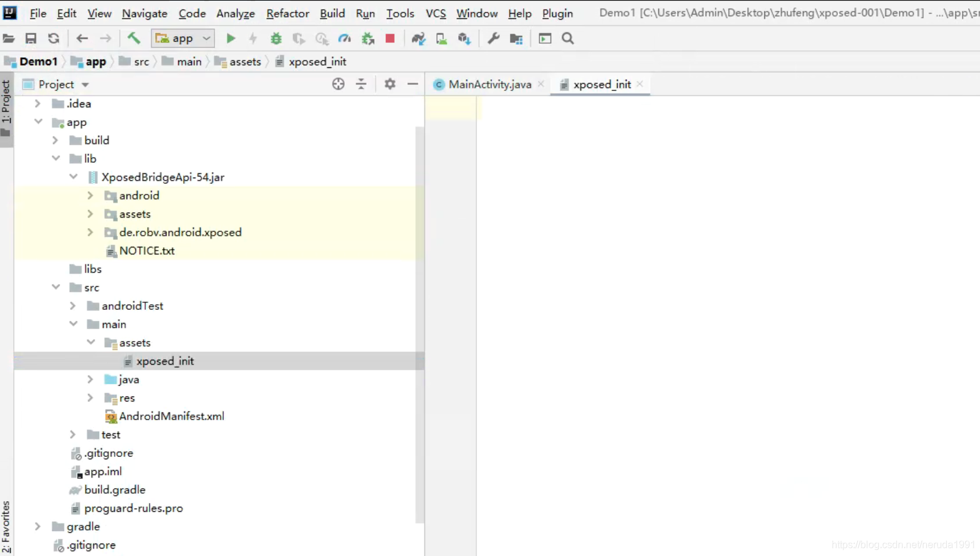The width and height of the screenshot is (980, 556).
Task: Click the Search Everywhere magnifier icon
Action: click(568, 39)
